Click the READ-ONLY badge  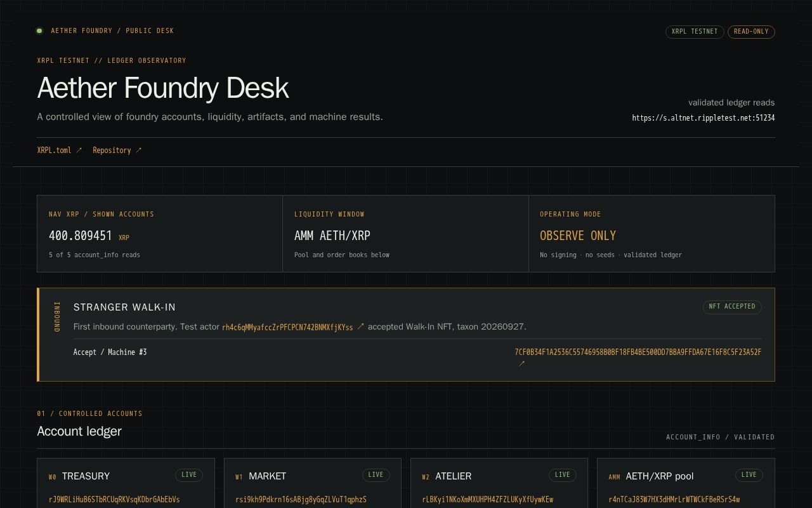(751, 32)
